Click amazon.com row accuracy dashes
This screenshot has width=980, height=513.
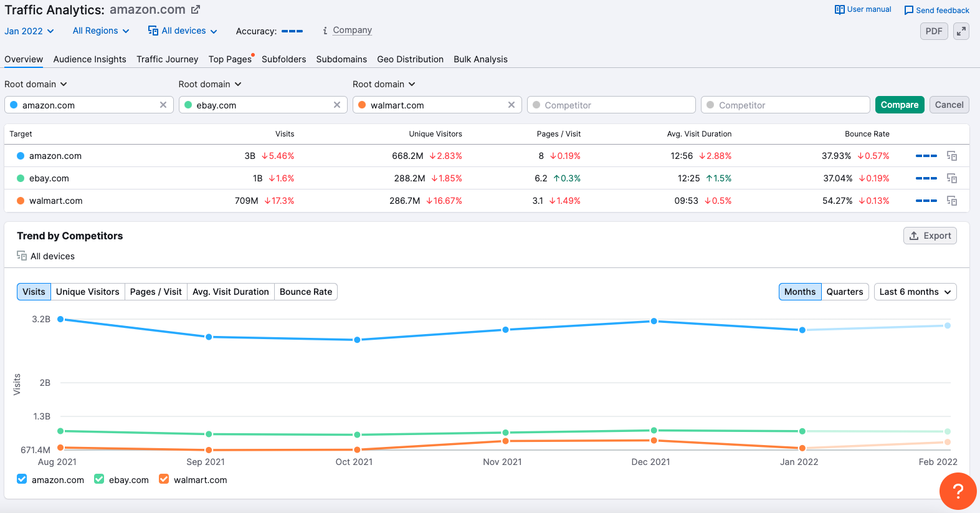(x=926, y=156)
